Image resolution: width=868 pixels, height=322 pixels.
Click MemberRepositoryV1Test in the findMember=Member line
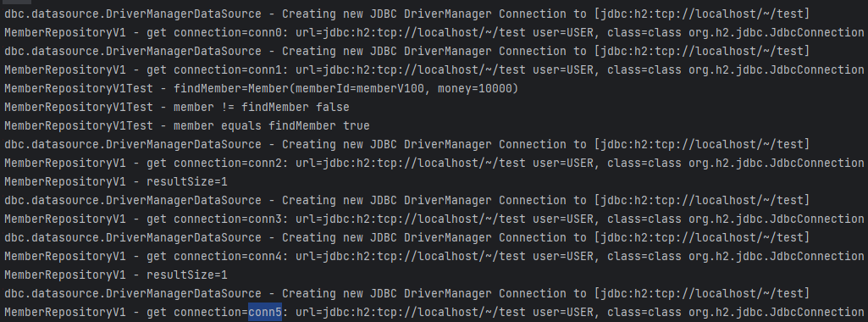[x=79, y=89]
